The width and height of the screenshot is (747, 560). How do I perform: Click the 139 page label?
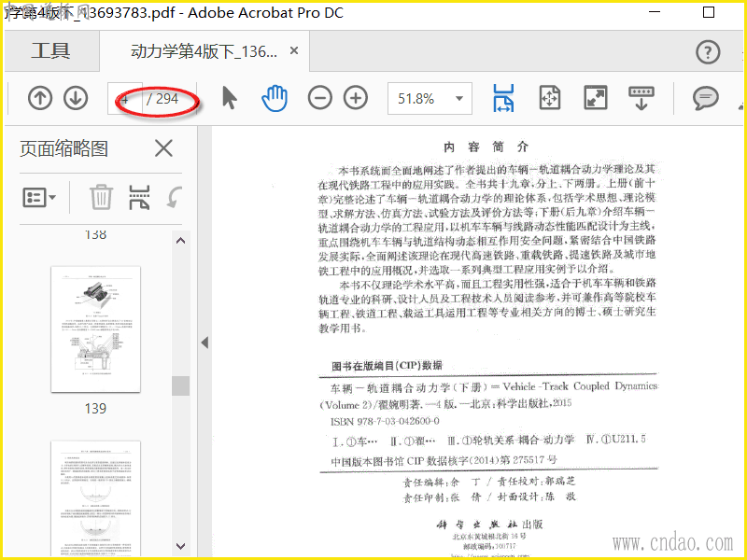coord(95,409)
